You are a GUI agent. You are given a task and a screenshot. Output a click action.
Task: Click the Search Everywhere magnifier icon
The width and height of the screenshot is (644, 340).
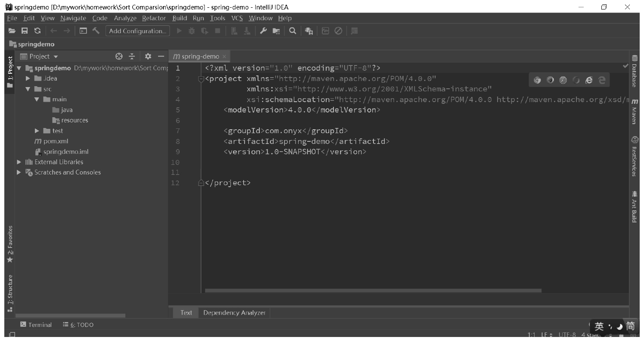tap(292, 31)
